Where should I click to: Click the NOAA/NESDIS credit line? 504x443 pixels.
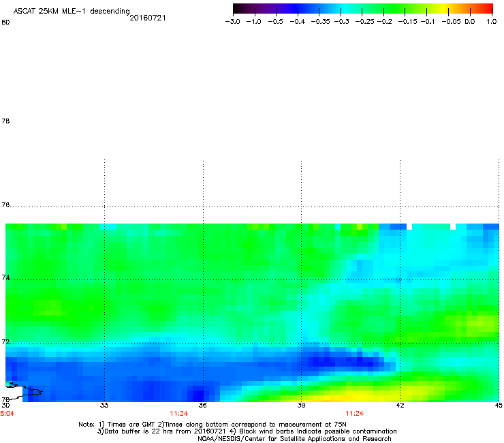294,439
